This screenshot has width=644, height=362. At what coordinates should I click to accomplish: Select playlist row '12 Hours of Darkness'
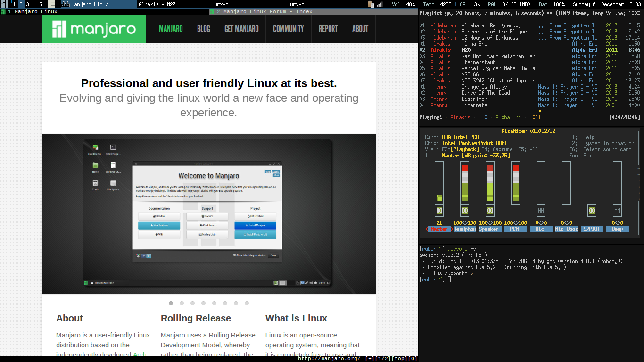530,38
